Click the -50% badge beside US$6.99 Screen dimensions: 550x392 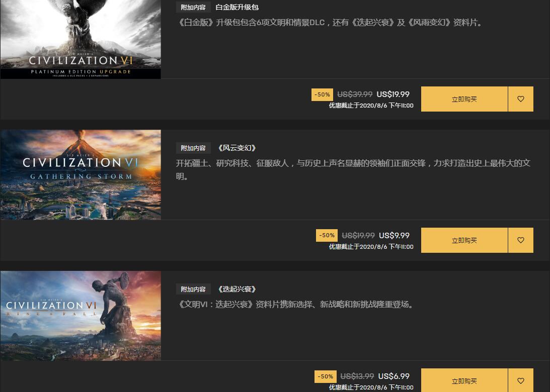(326, 376)
